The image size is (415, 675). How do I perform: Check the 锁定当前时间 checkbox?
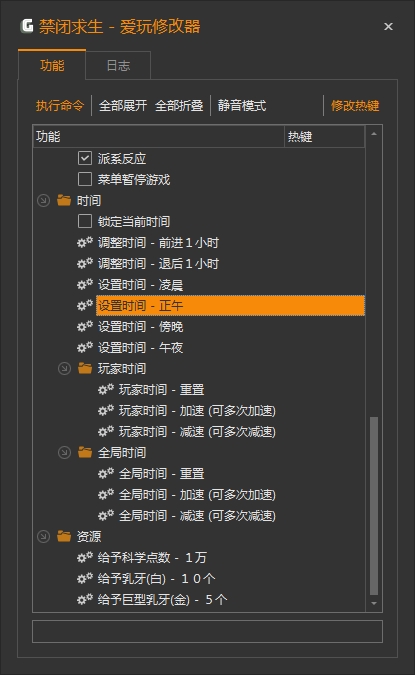[85, 221]
